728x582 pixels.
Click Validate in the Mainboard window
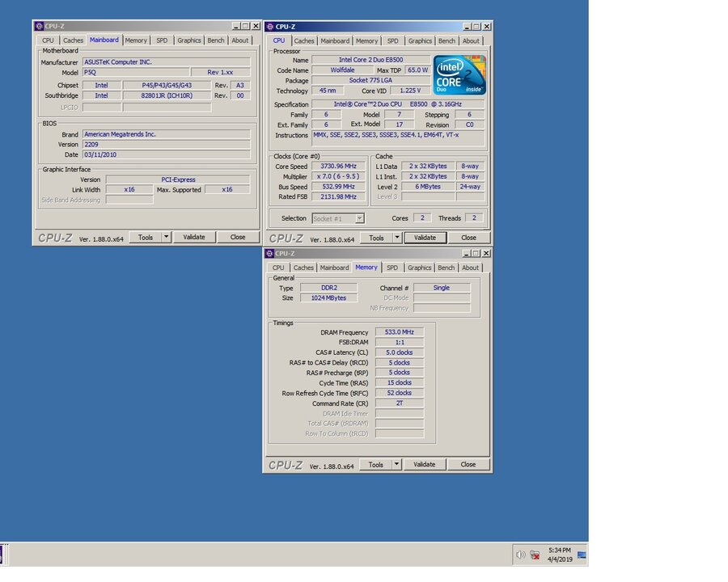coord(194,237)
